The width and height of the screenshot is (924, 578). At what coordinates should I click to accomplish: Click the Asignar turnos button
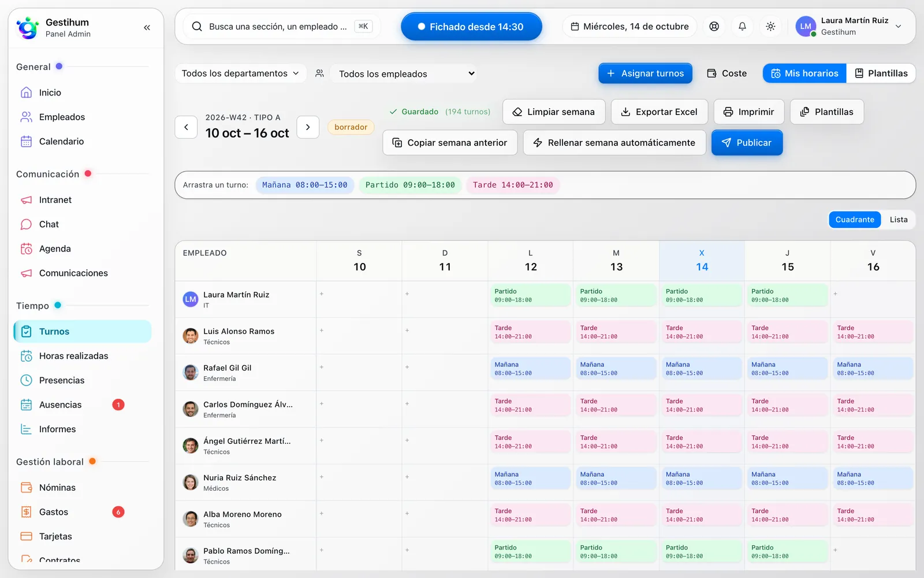pos(645,73)
